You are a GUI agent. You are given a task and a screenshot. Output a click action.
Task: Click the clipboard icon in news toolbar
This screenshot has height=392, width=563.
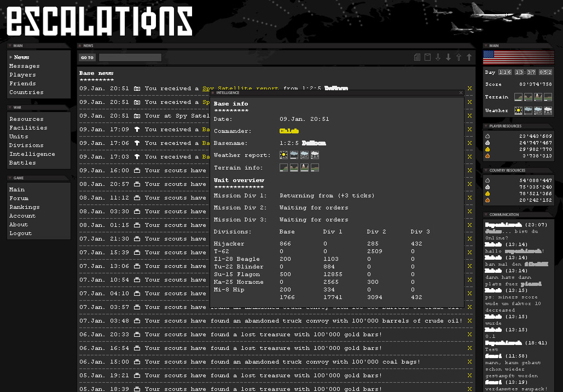(428, 57)
